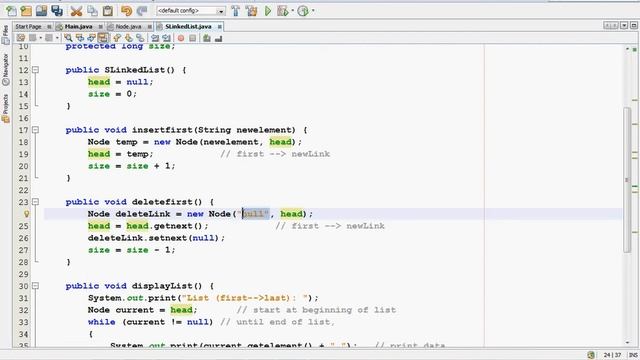This screenshot has width=640, height=360.
Task: Click Shift Line Left icon
Action: [155, 38]
